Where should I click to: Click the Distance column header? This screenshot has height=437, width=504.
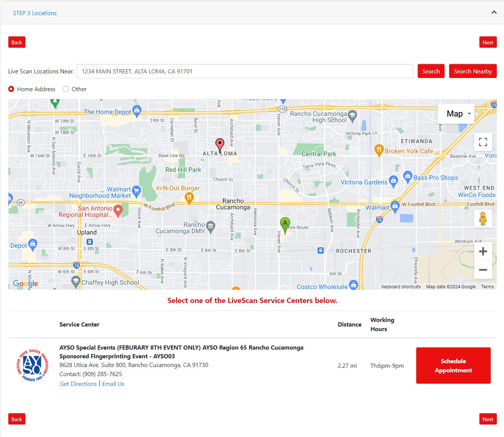(350, 325)
